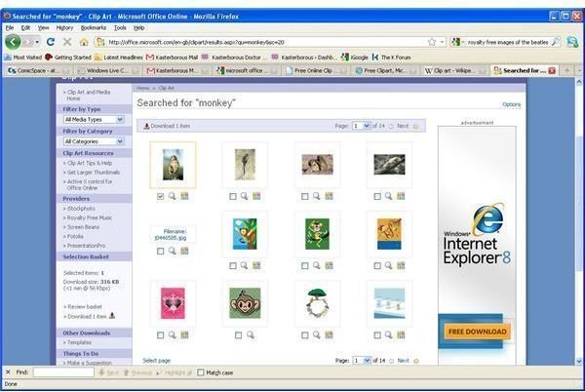585x392 pixels.
Task: Open the Tools menu
Action: (x=120, y=27)
